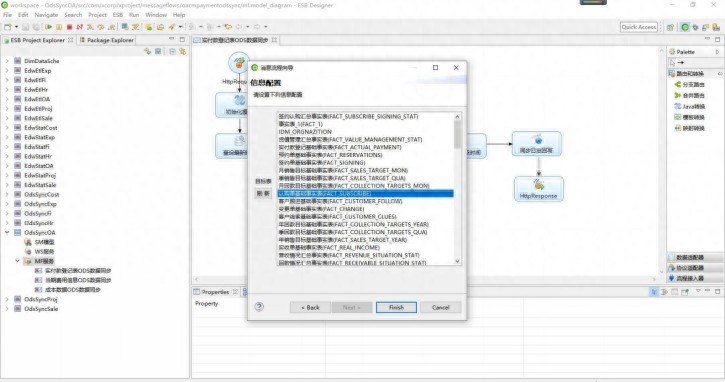Image resolution: width=725 pixels, height=382 pixels.
Task: Click the red Stop icon in the toolbar
Action: click(x=69, y=27)
